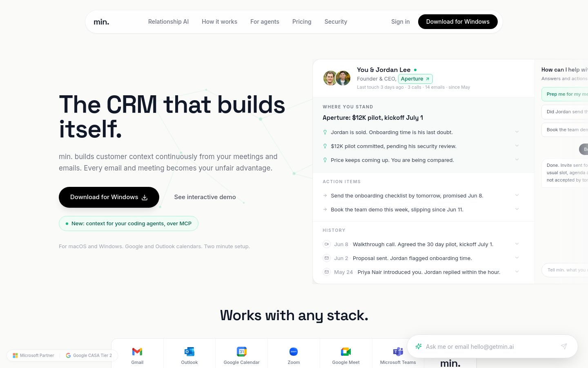
Task: Focus the "Tell min. what you" input field
Action: click(x=565, y=270)
